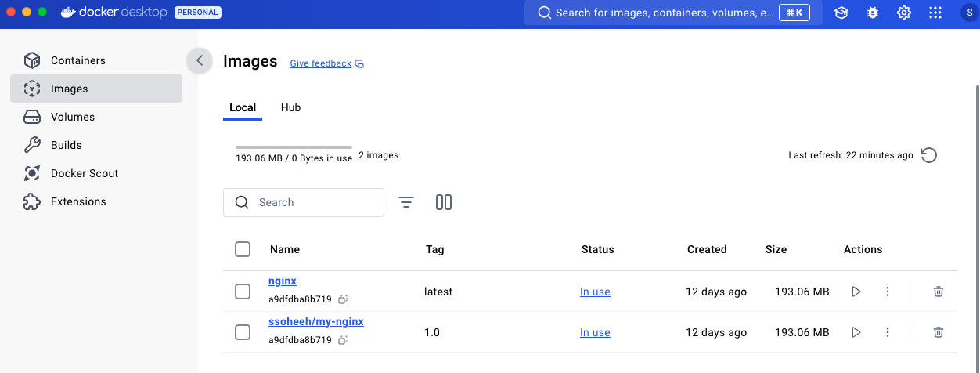Open the Learning center icon

[841, 13]
